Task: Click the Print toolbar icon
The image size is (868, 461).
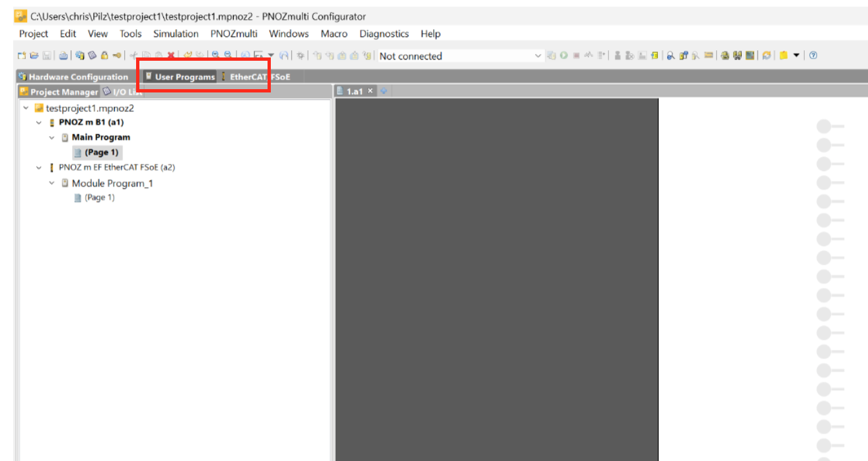Action: pyautogui.click(x=63, y=55)
